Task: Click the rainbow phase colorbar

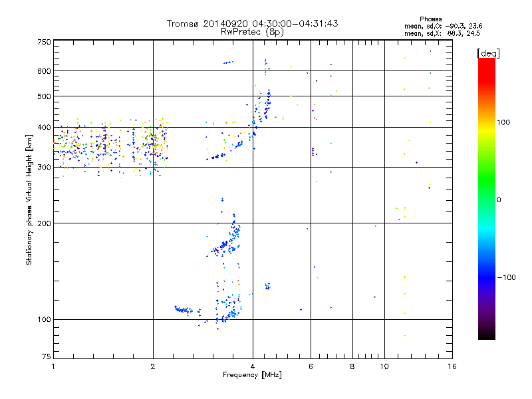Action: (x=487, y=199)
